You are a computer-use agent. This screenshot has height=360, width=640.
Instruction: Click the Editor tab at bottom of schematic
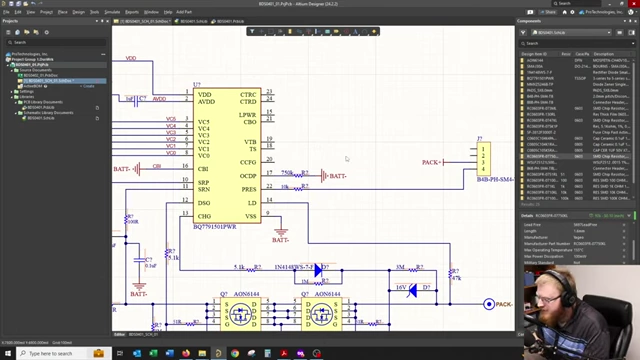coord(119,334)
